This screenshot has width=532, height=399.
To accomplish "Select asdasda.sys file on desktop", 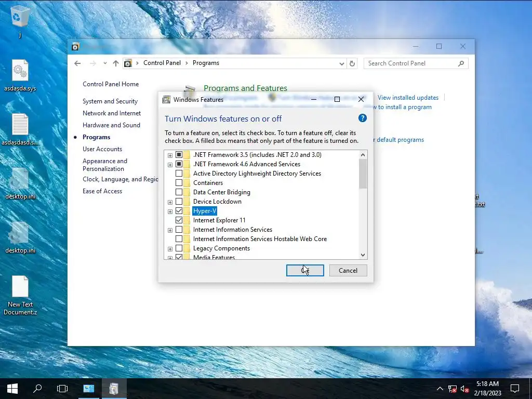I will 20,75.
